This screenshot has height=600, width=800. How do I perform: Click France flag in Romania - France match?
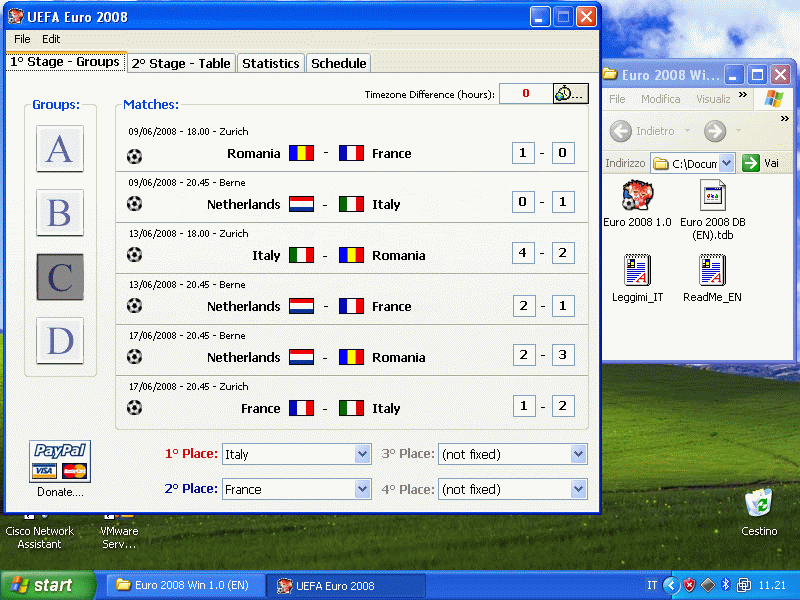coord(351,153)
